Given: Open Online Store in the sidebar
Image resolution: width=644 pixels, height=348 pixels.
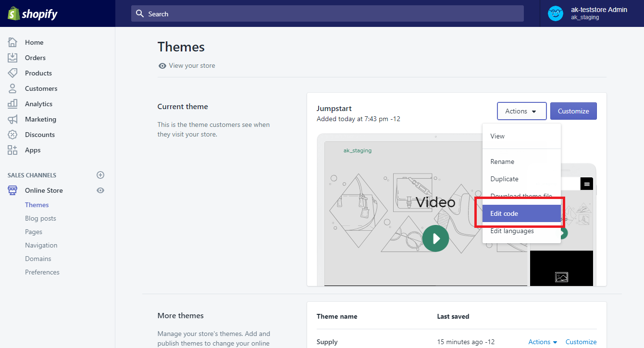Looking at the screenshot, I should click(x=44, y=190).
